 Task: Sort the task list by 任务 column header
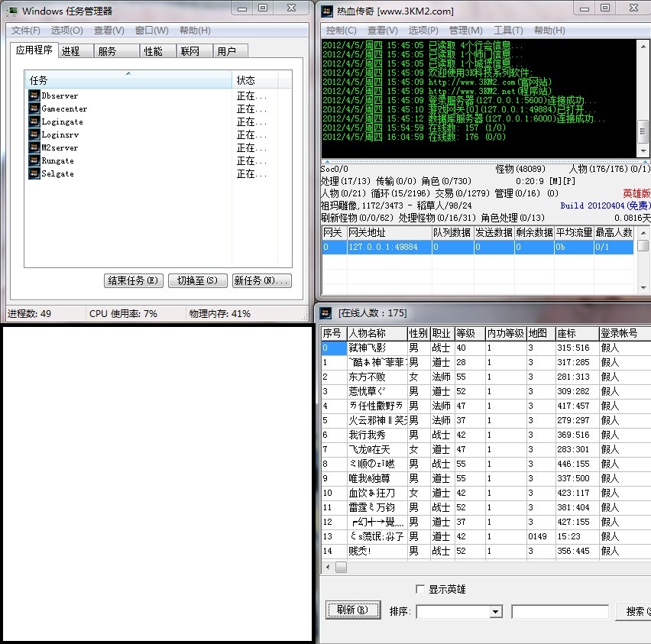[x=128, y=80]
